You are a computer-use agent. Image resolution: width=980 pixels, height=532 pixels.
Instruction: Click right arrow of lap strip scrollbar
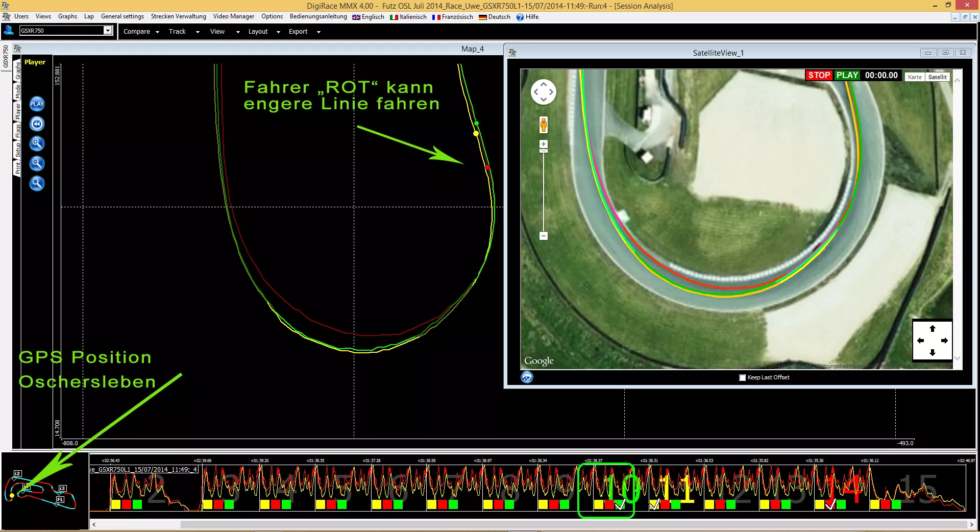click(x=971, y=524)
